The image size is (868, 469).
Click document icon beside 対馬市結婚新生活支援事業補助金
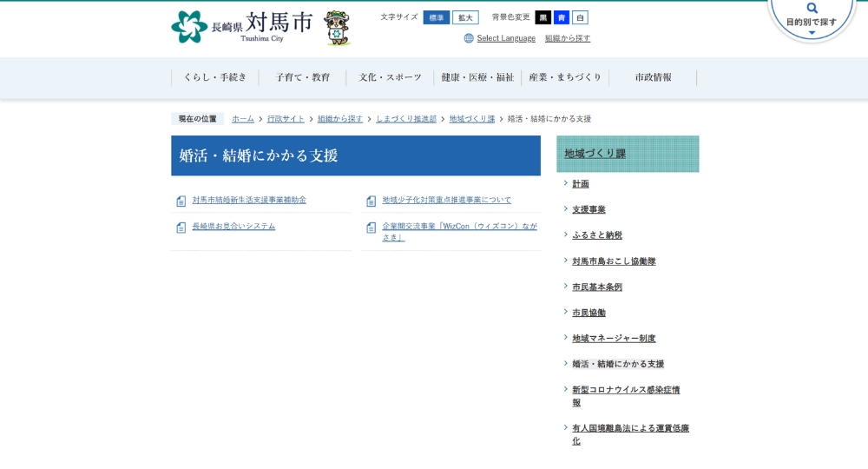[x=181, y=201]
